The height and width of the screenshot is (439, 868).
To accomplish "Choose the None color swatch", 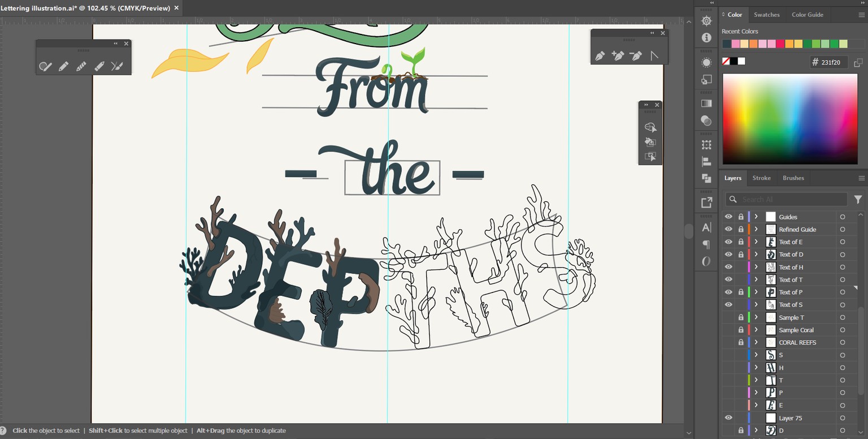I will 726,61.
